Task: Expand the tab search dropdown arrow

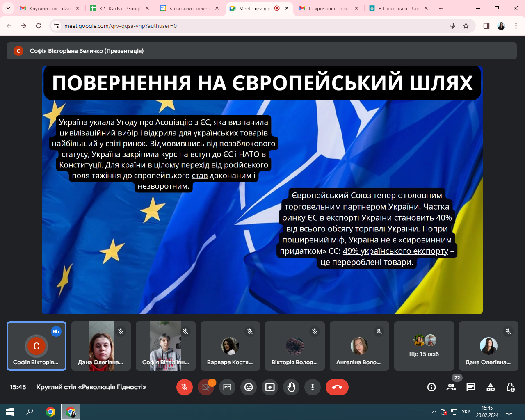Action: [x=8, y=8]
